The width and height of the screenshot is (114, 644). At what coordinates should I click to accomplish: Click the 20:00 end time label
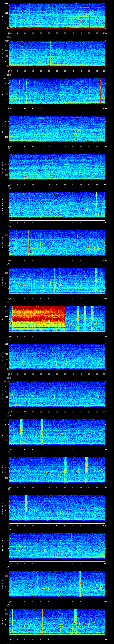pyautogui.click(x=105, y=147)
